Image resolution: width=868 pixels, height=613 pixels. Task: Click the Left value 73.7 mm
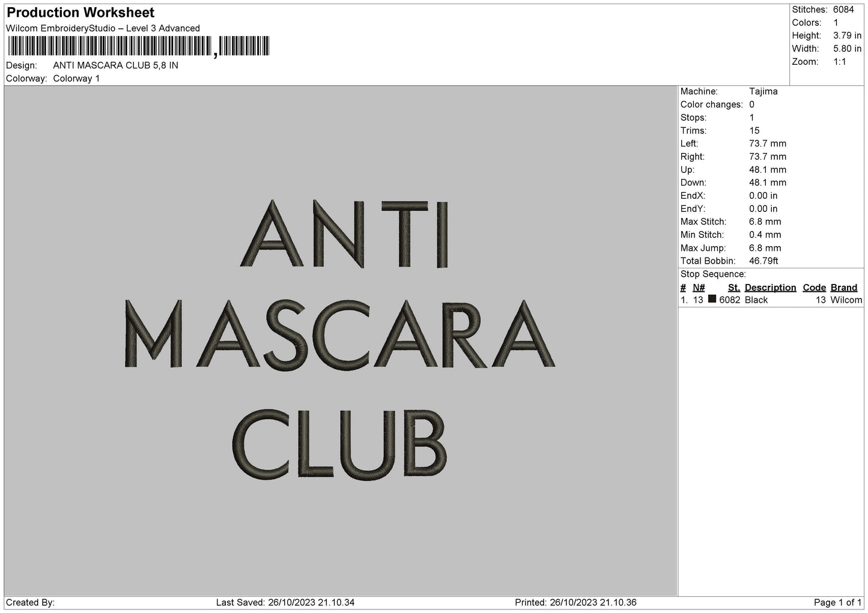tap(768, 143)
